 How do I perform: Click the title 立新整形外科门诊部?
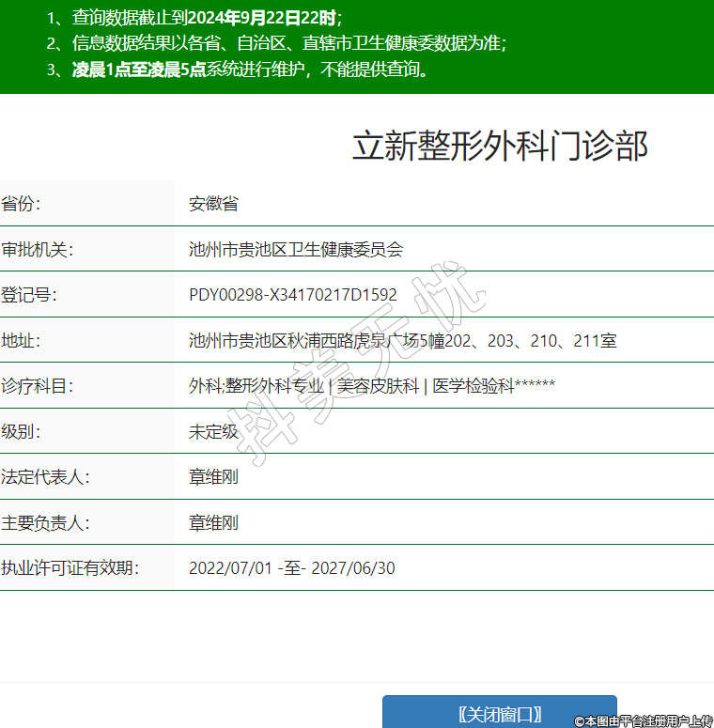coord(500,147)
